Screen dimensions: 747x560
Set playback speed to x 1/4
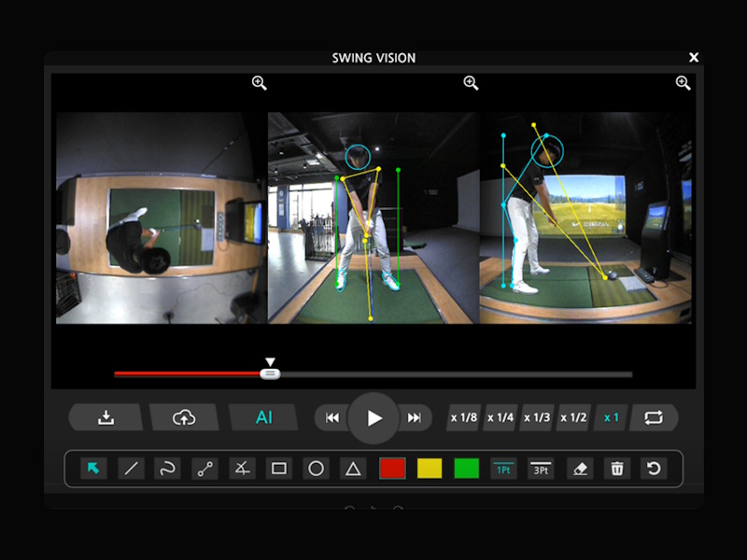[x=500, y=417]
